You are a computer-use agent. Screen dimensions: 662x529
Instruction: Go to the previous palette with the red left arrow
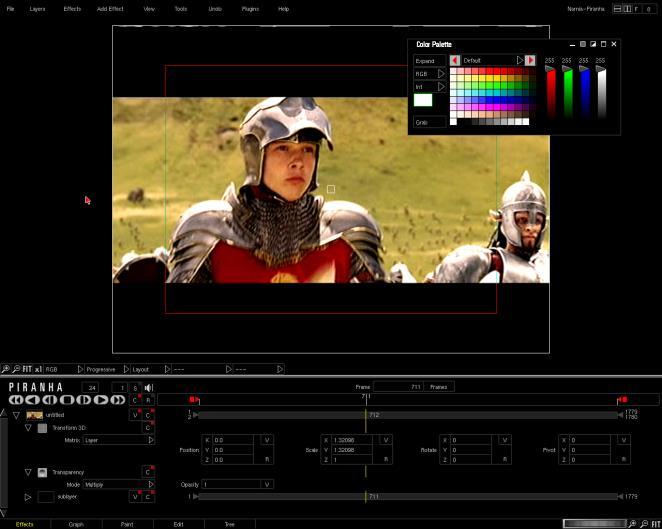pyautogui.click(x=455, y=60)
